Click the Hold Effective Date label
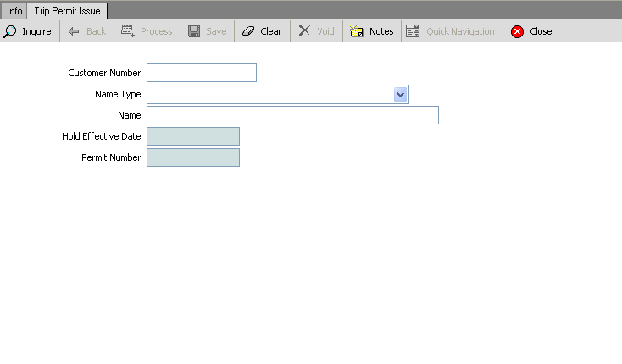 tap(101, 136)
